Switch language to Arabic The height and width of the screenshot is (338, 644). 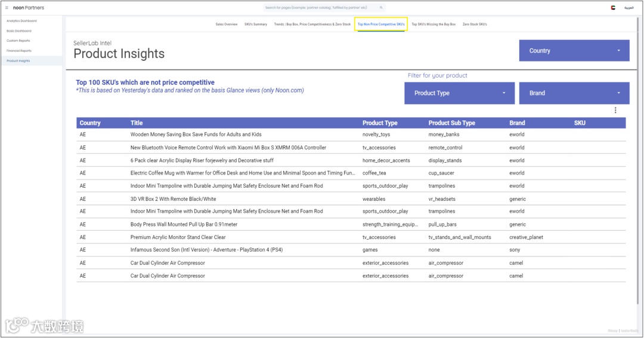(629, 8)
